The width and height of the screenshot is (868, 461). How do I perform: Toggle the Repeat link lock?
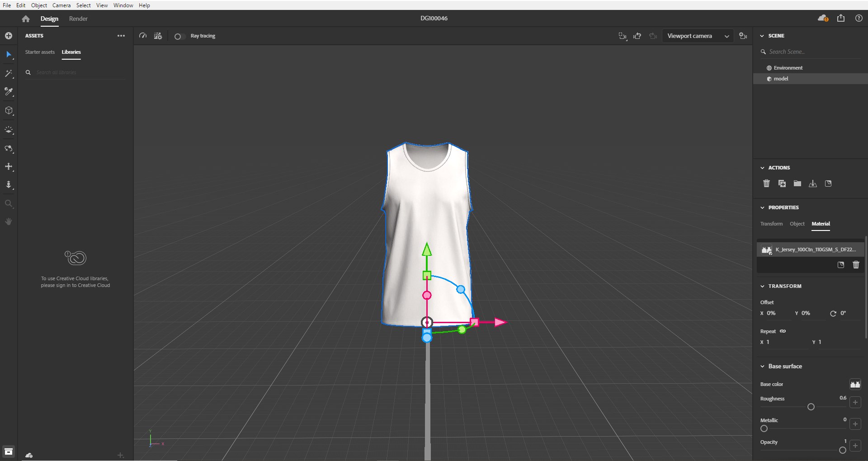click(x=783, y=331)
